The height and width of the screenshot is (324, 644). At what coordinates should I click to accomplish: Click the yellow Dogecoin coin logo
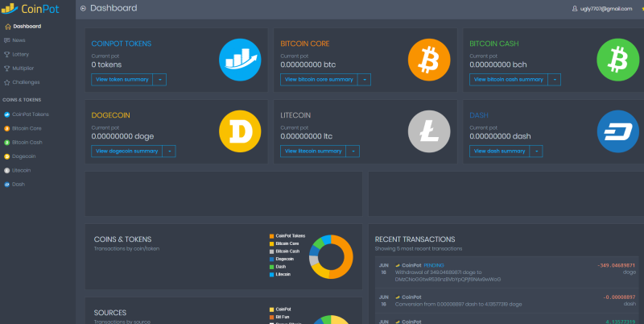point(240,131)
